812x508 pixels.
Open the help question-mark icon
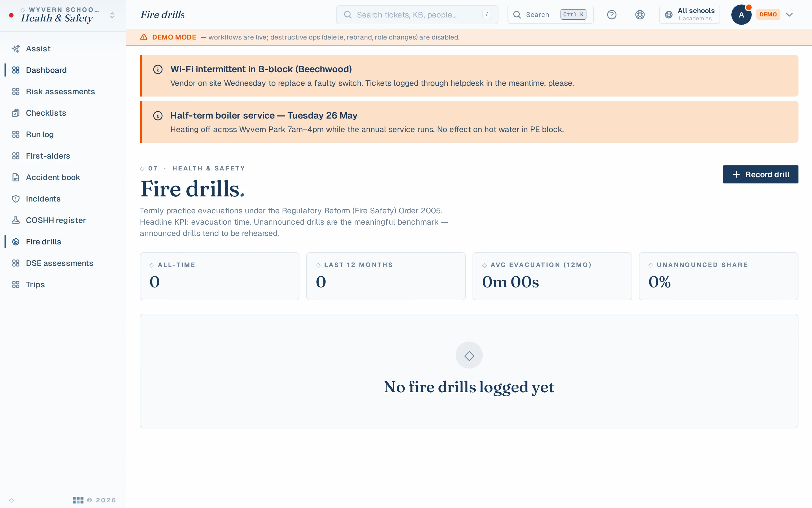(612, 15)
